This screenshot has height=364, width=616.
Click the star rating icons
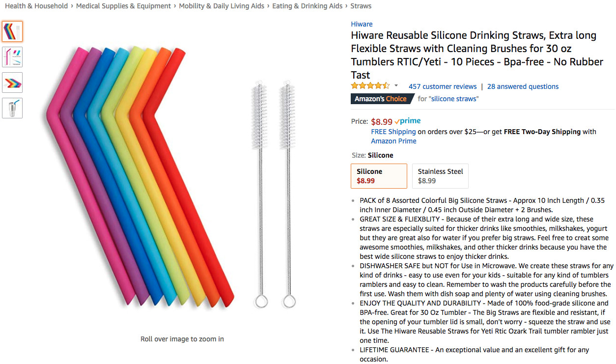tap(370, 86)
